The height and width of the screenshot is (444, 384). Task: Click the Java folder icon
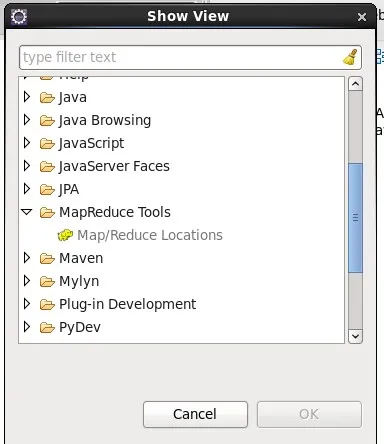pos(47,97)
